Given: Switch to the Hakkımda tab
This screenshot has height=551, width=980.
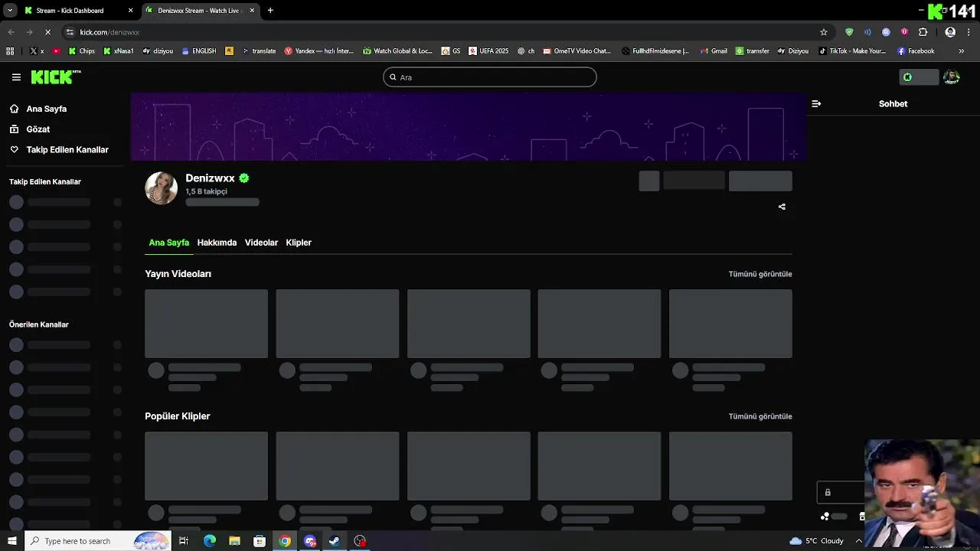Looking at the screenshot, I should (x=217, y=243).
